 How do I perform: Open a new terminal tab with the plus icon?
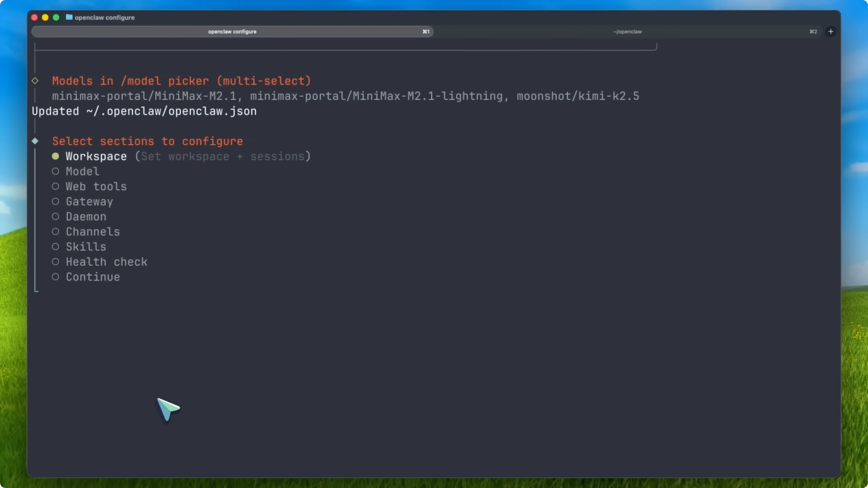[830, 31]
